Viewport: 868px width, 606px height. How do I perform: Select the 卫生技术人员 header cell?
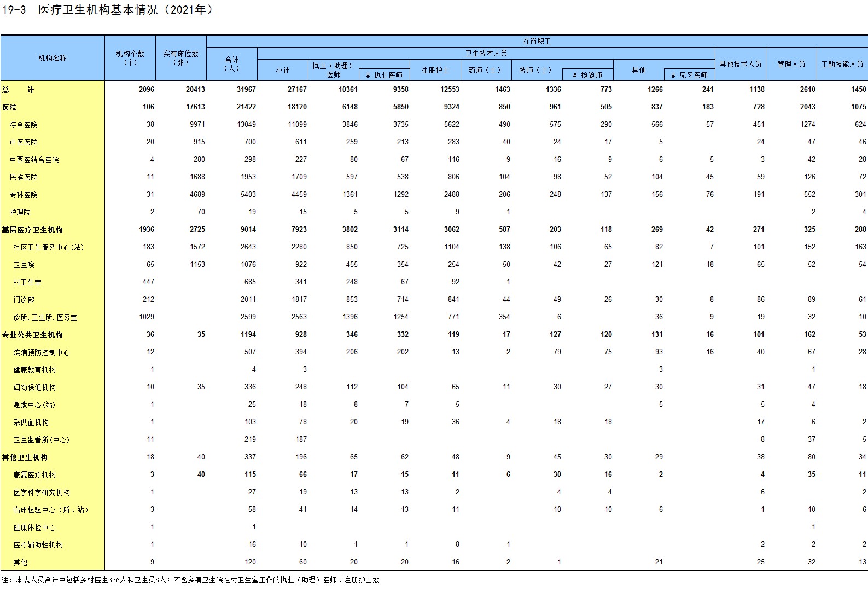pos(486,53)
